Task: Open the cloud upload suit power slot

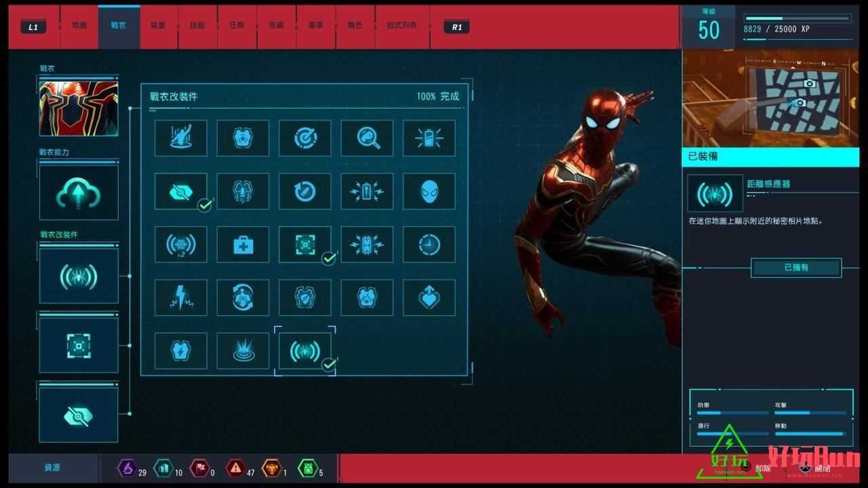Action: tap(79, 193)
